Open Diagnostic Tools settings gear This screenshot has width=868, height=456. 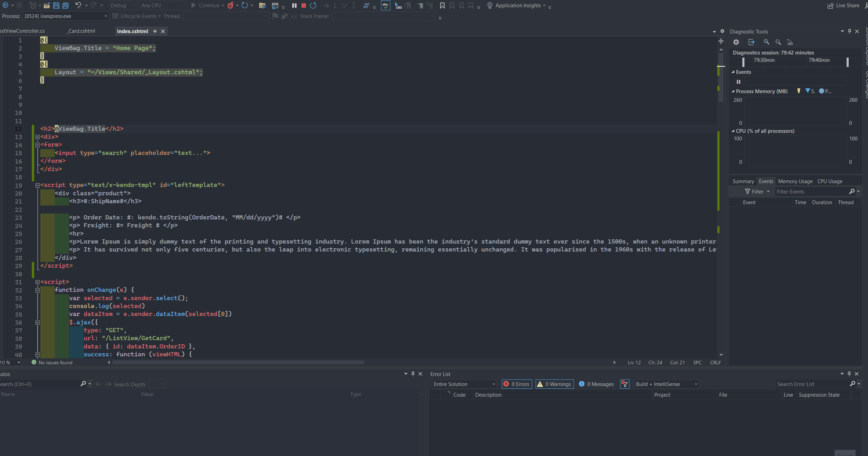(736, 42)
